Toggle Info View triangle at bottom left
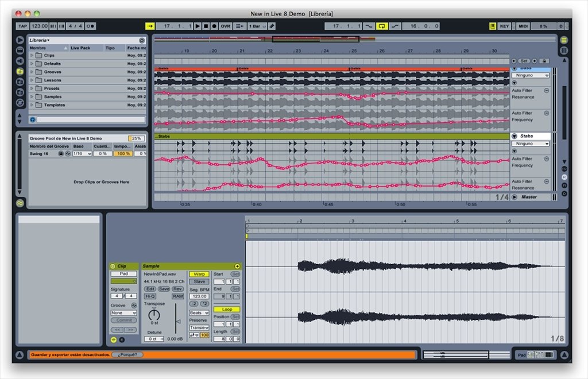588x379 pixels. [x=20, y=355]
